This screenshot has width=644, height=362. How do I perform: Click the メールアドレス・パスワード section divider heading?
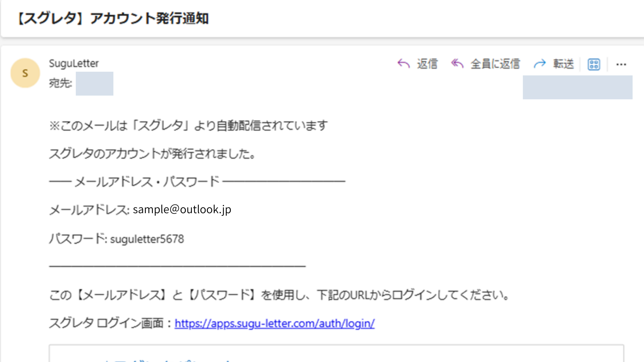147,182
